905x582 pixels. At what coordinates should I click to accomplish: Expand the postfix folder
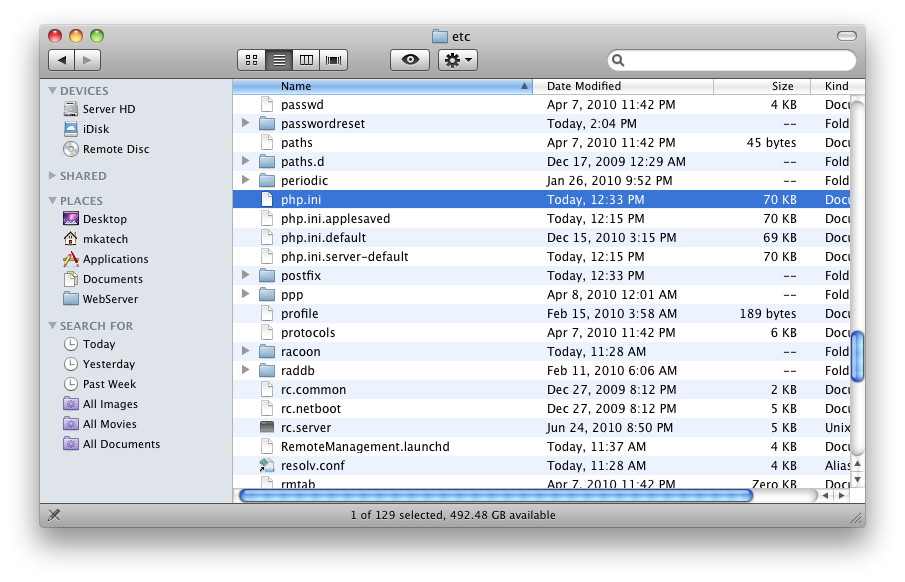[x=245, y=275]
